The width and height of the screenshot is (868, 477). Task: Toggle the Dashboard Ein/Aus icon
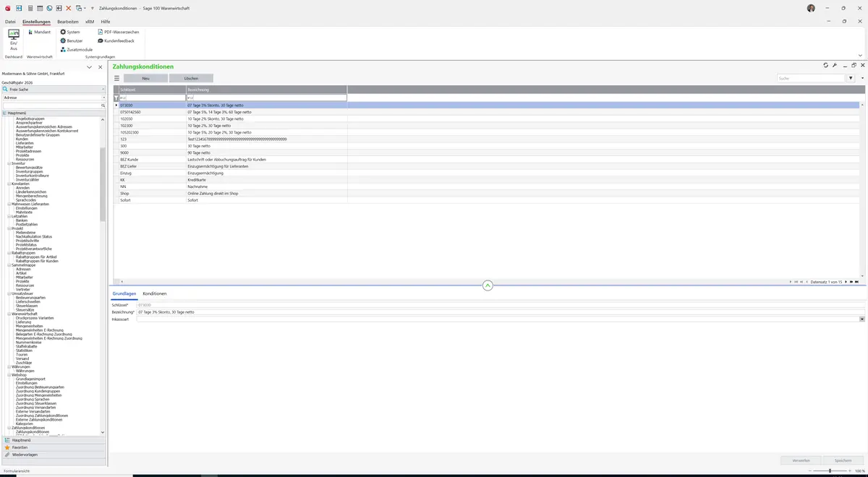[14, 40]
